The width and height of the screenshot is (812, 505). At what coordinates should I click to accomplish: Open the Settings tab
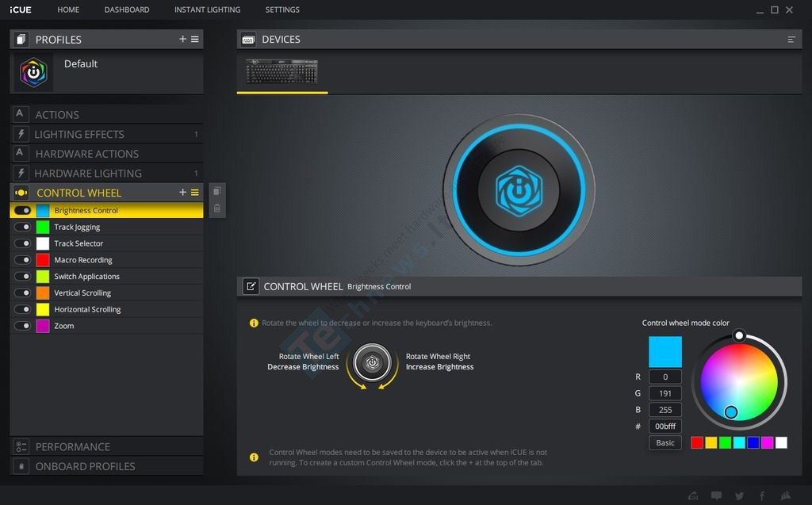282,10
